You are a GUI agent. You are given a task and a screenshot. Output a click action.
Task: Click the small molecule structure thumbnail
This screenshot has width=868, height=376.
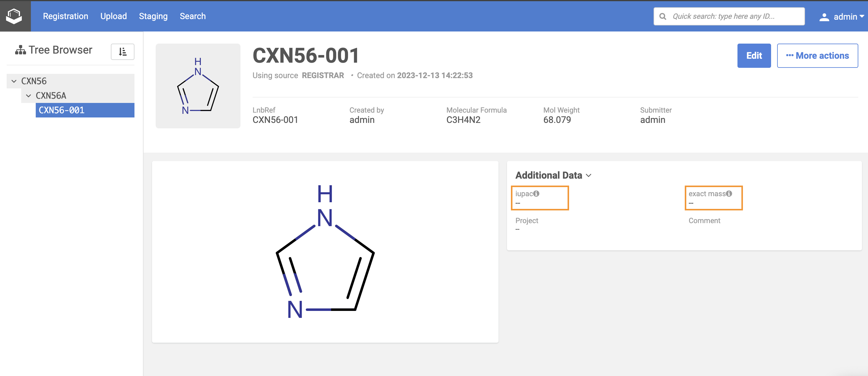pos(198,86)
